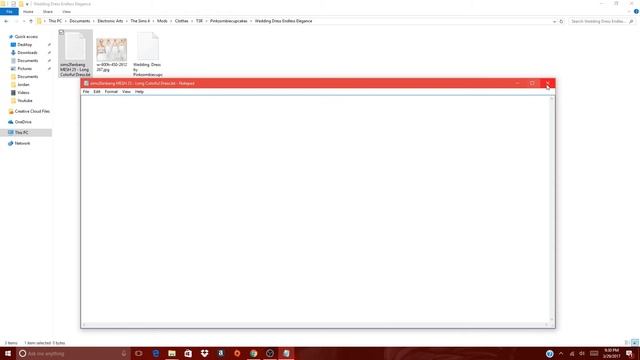The height and width of the screenshot is (360, 640).
Task: Open the Format menu in Notepad
Action: pos(111,92)
